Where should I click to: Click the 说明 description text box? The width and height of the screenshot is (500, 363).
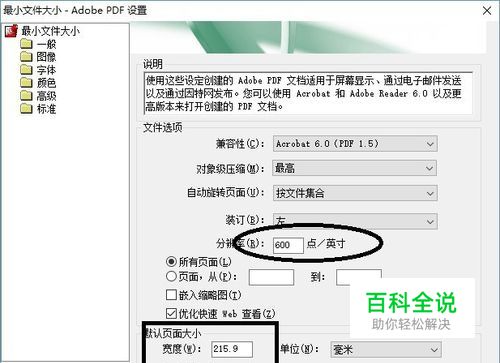click(308, 94)
